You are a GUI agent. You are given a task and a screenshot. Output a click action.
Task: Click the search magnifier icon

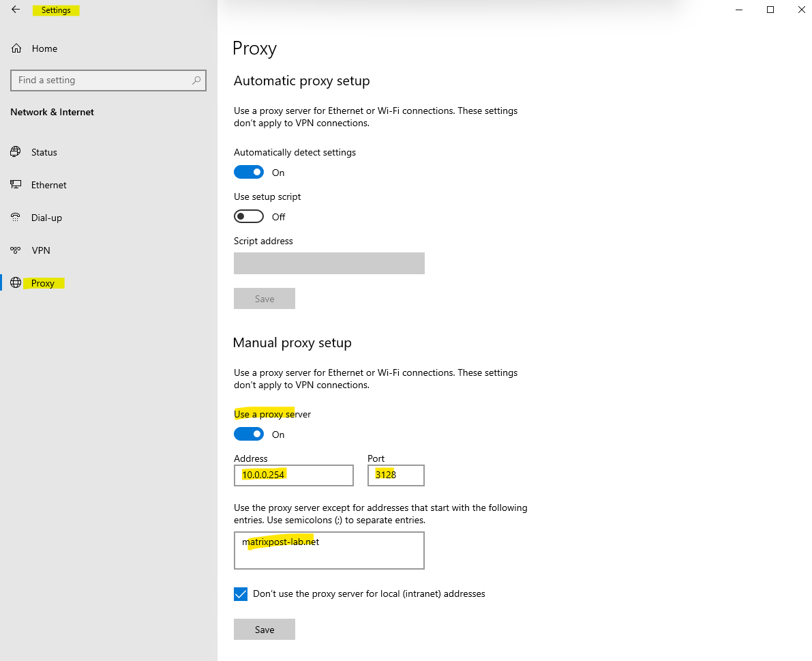pos(196,80)
